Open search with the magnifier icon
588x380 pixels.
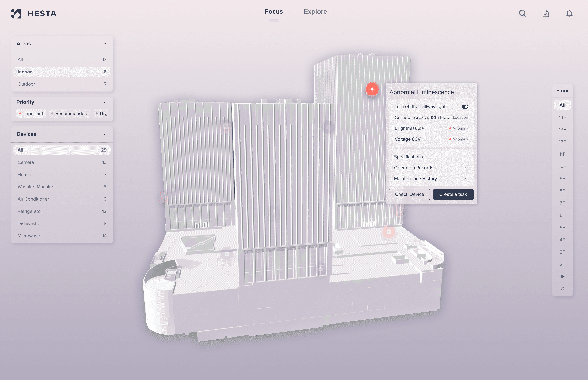[522, 13]
